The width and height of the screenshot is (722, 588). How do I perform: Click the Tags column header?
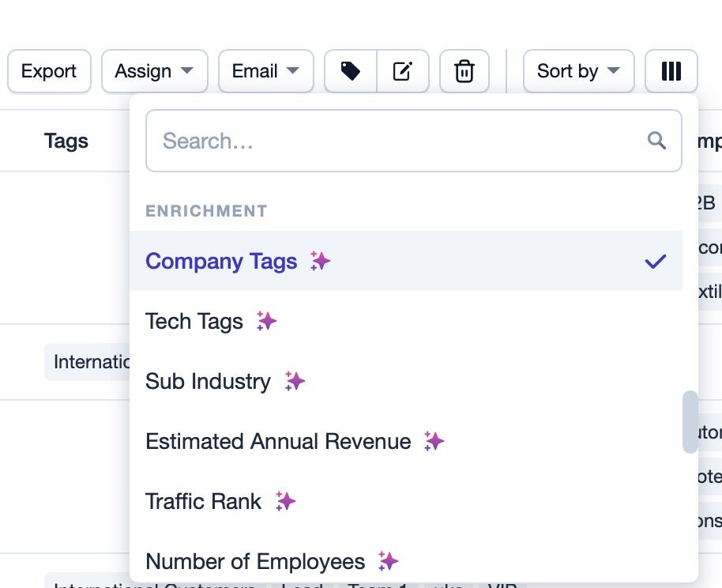point(66,141)
